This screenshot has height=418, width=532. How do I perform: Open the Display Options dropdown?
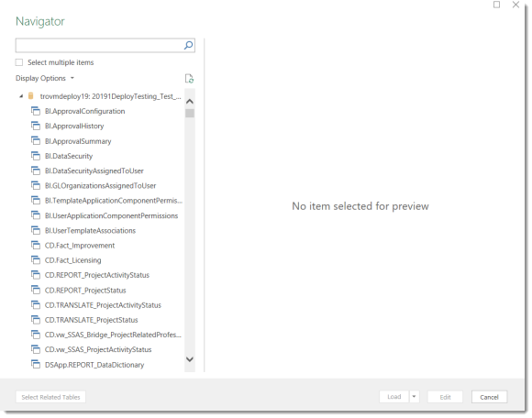(x=44, y=78)
